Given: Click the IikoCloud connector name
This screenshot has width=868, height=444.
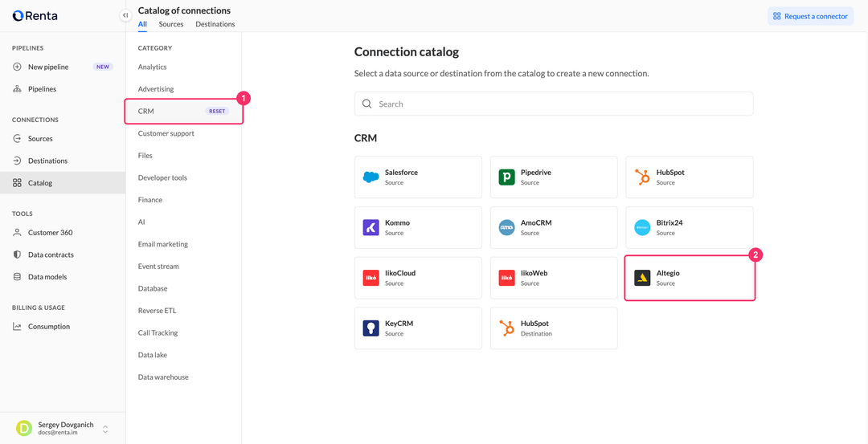Looking at the screenshot, I should [400, 273].
